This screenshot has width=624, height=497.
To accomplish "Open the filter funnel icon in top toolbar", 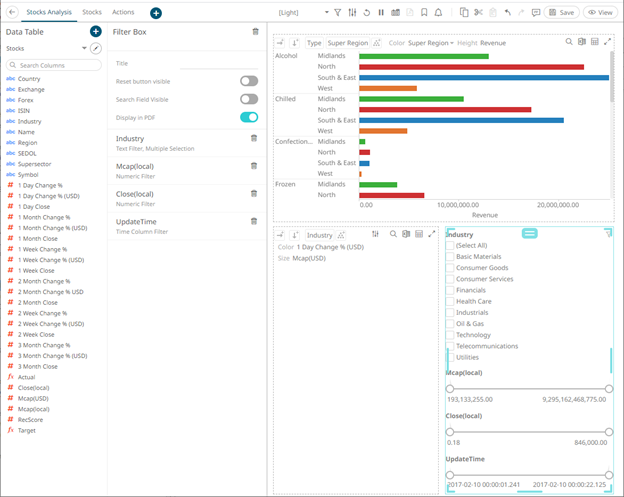I will click(337, 12).
